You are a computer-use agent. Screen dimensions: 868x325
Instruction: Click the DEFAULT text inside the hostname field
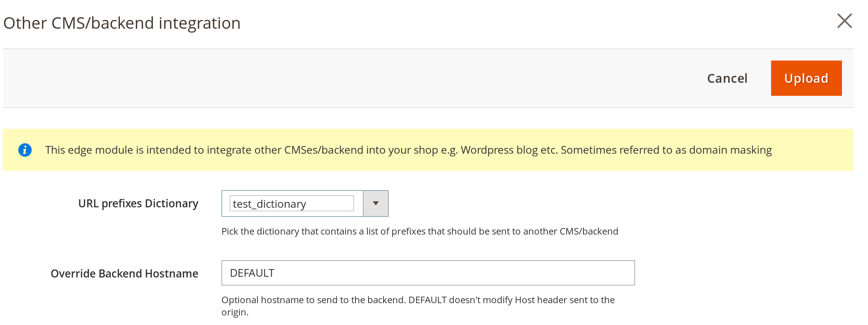tap(252, 273)
